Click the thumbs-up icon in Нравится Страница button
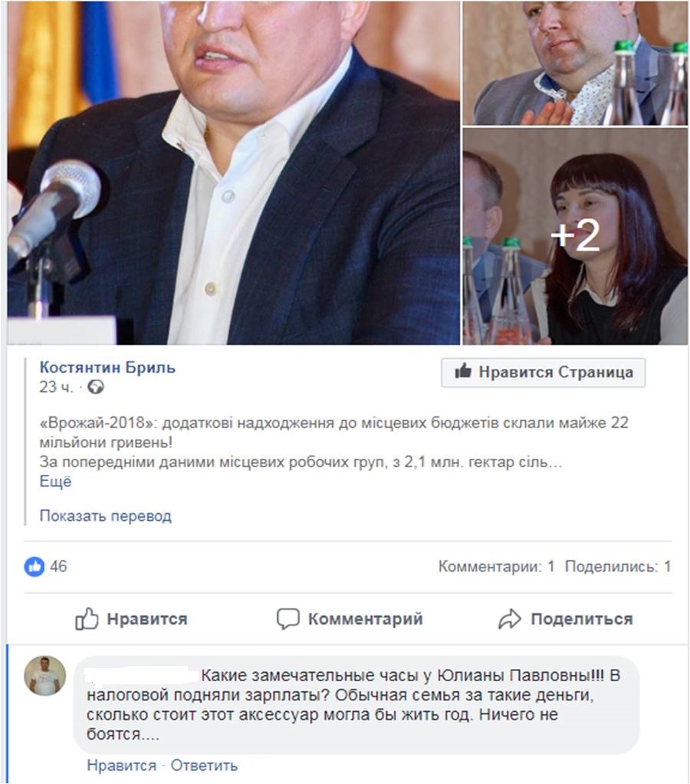The height and width of the screenshot is (784, 690). point(462,371)
